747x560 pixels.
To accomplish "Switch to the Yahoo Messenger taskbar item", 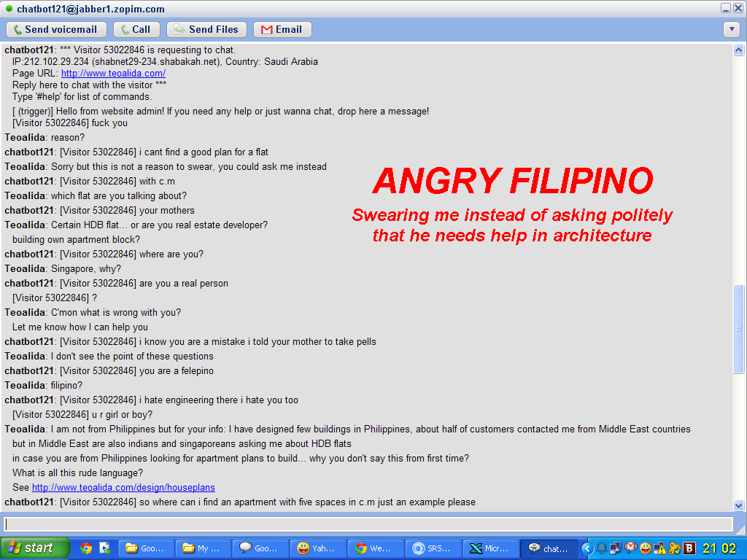I will (317, 548).
